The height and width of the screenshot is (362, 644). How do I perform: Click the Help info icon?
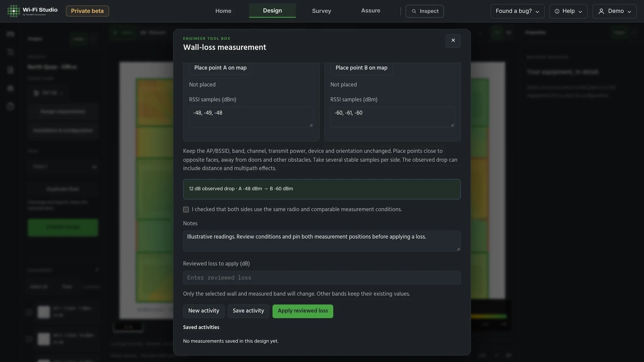pyautogui.click(x=557, y=11)
